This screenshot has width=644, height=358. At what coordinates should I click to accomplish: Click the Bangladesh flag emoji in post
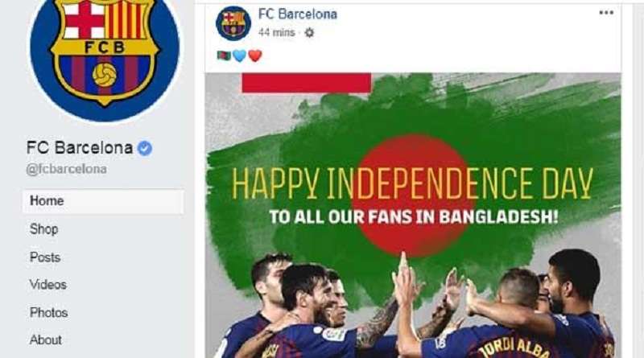pos(224,55)
